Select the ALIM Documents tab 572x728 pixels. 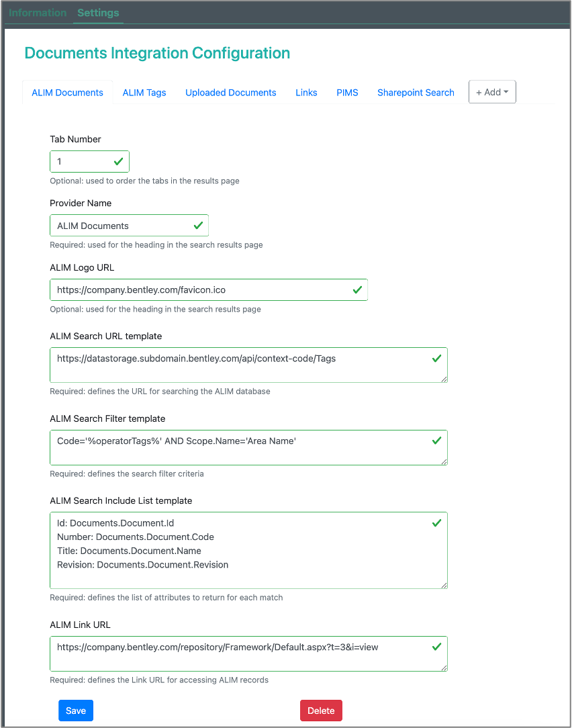pos(67,93)
